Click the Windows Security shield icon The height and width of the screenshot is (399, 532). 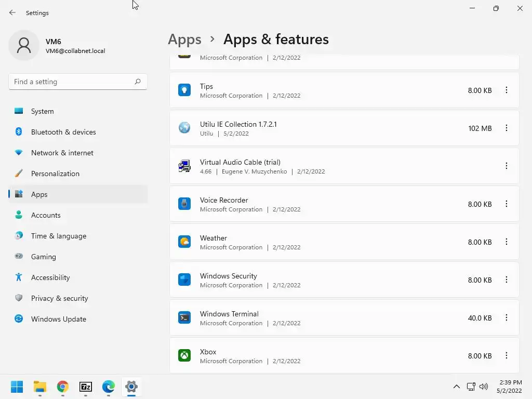pyautogui.click(x=184, y=280)
